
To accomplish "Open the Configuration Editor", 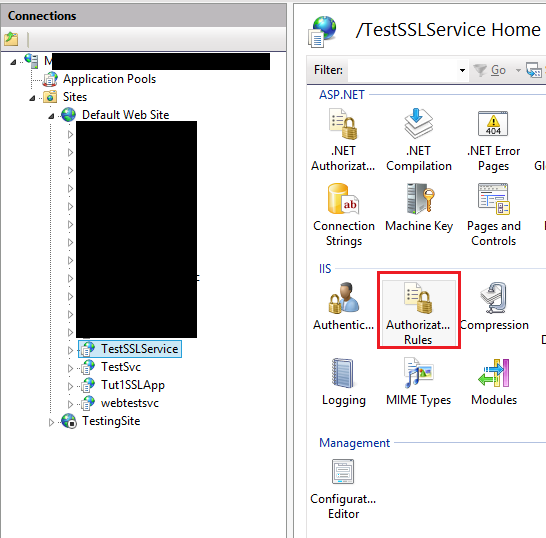I will pos(343,489).
